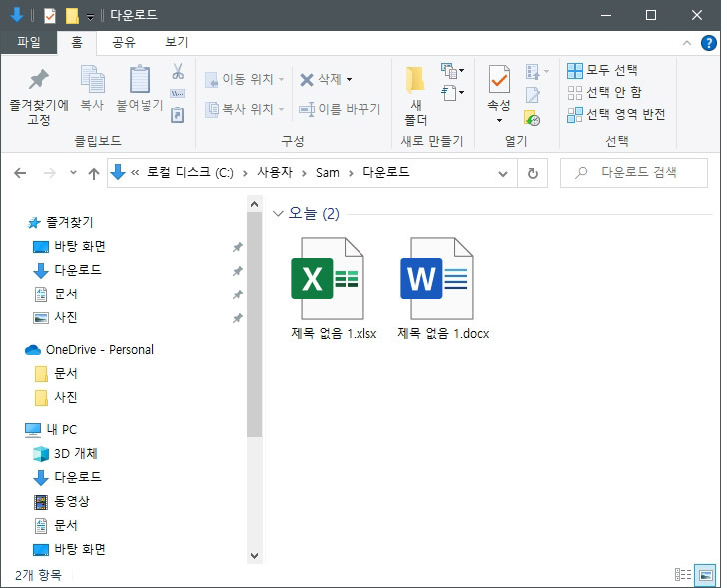This screenshot has height=588, width=721.
Task: Open Properties (속성) checkmark icon
Action: click(499, 88)
